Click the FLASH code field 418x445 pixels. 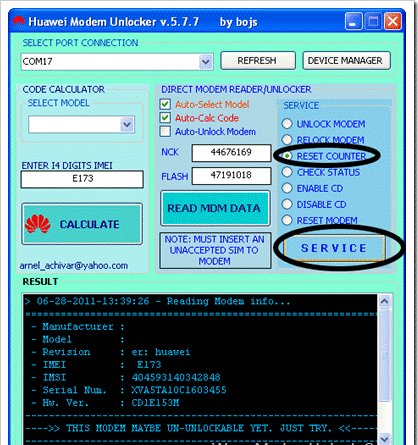(231, 175)
